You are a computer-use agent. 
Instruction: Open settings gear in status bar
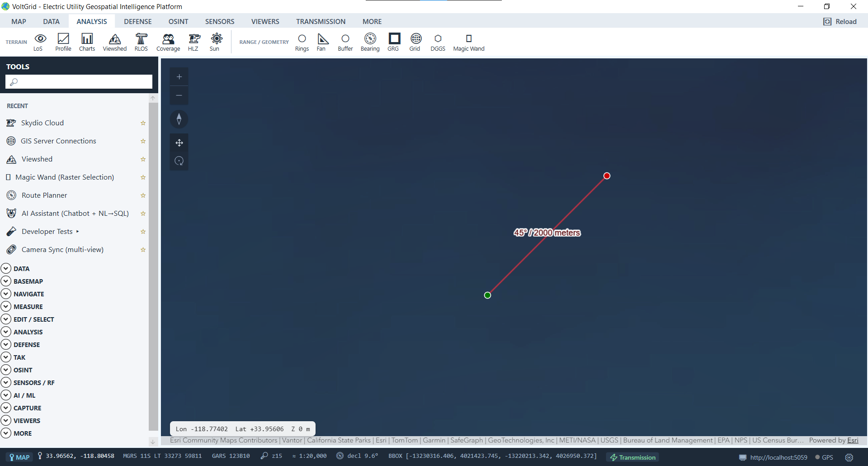tap(849, 457)
